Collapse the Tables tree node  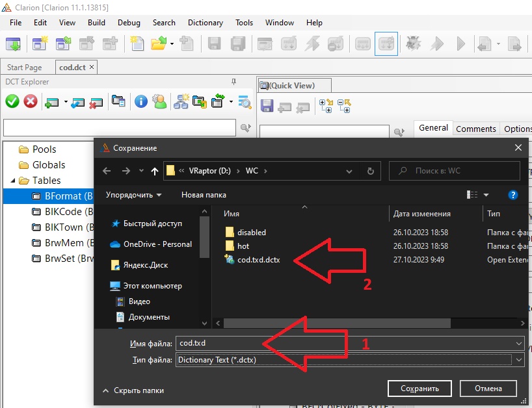pos(13,181)
